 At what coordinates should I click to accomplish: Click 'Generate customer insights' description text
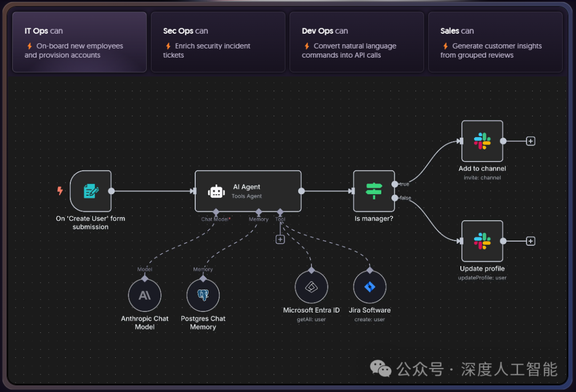491,50
